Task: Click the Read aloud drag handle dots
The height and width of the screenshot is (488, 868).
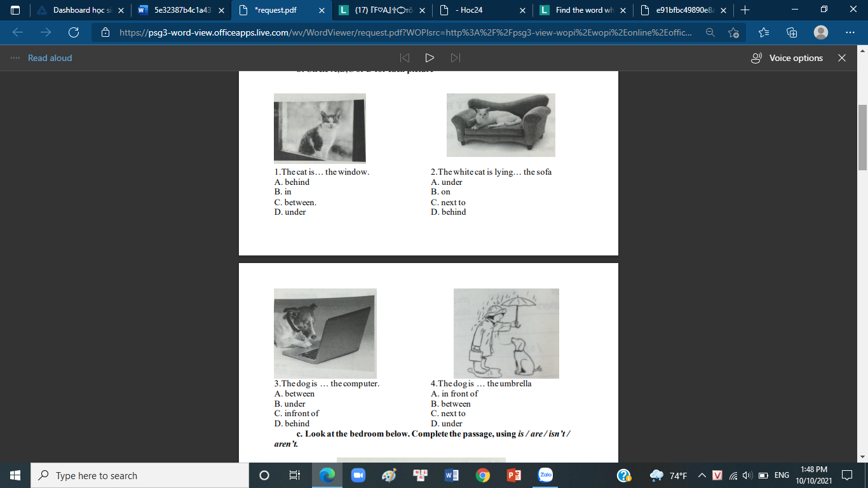Action: [x=16, y=58]
